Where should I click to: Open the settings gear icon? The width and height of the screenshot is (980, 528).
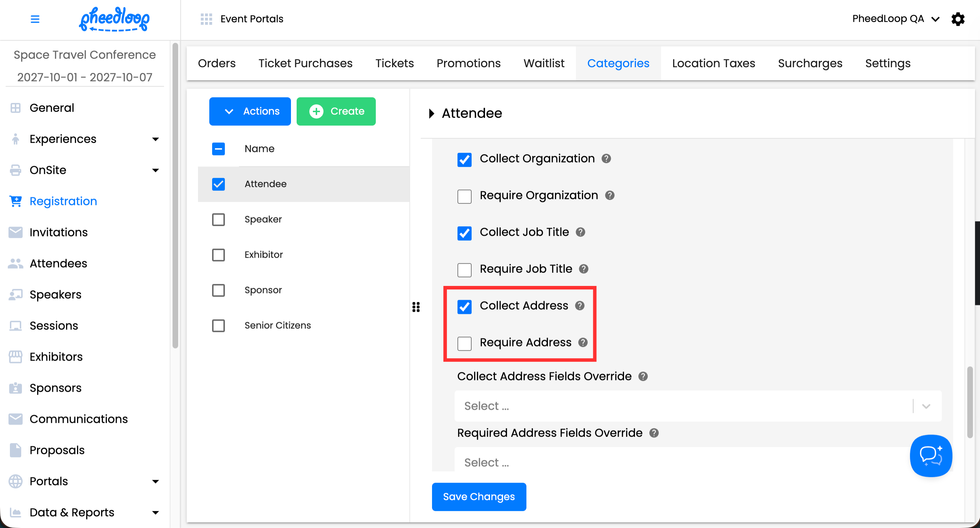pyautogui.click(x=958, y=19)
